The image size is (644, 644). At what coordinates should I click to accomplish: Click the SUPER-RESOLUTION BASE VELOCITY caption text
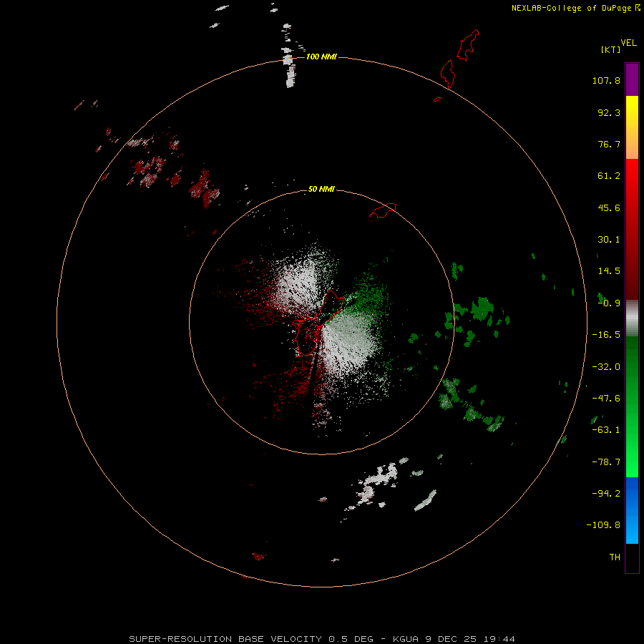[x=225, y=639]
